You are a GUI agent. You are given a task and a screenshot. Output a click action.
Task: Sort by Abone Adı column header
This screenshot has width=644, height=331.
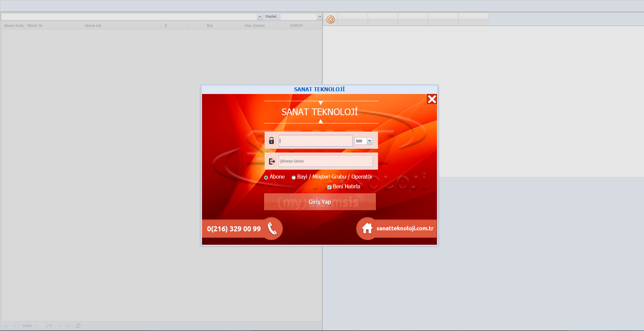tap(93, 26)
